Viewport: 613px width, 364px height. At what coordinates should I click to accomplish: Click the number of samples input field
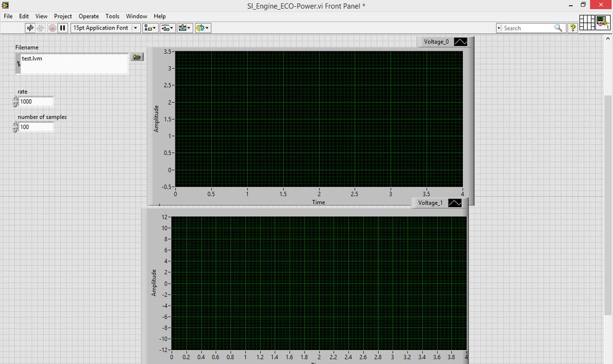click(x=36, y=127)
